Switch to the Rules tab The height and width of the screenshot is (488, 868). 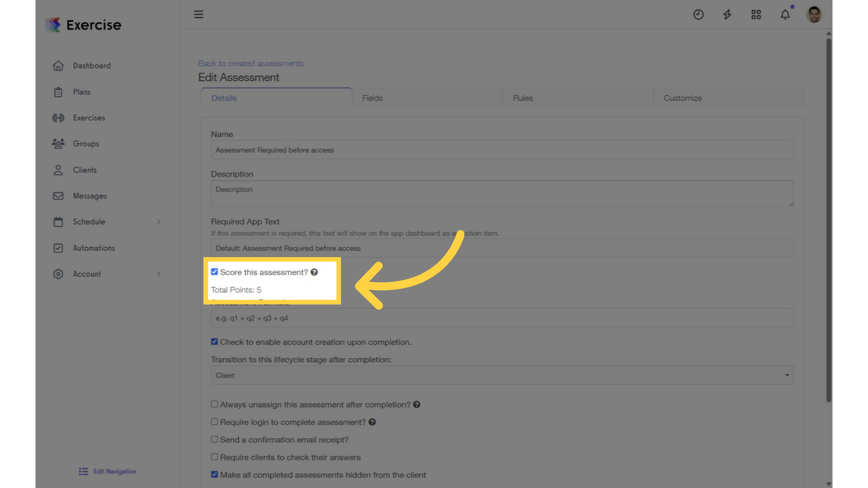[x=578, y=98]
